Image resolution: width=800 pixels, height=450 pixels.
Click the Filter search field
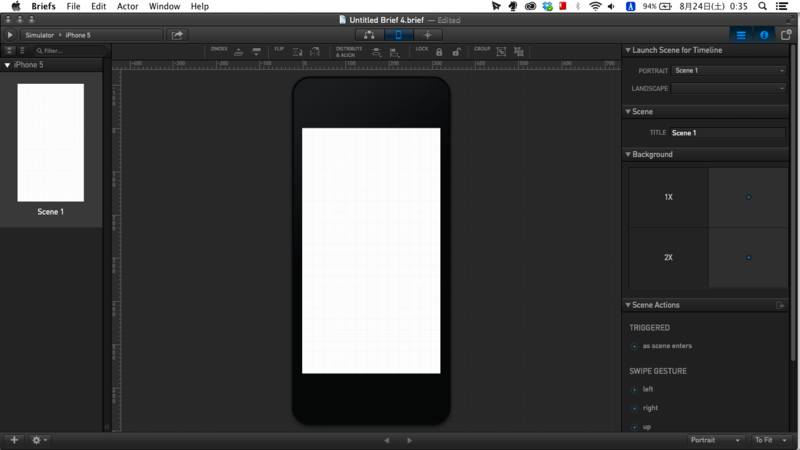pyautogui.click(x=70, y=51)
